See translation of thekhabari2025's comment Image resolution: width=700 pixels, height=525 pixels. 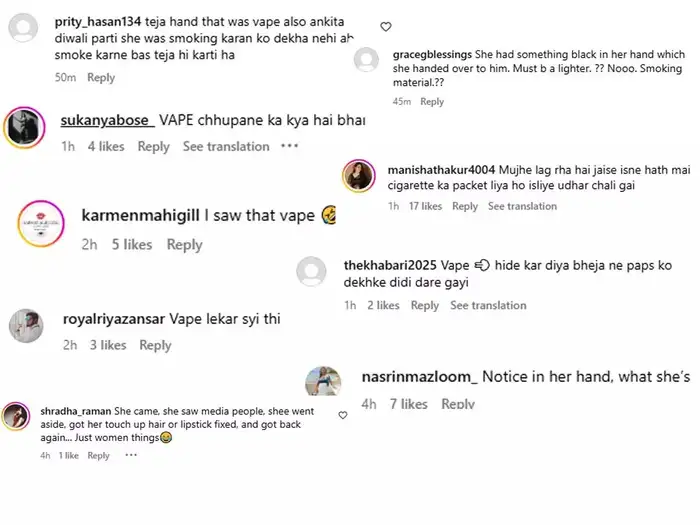click(488, 306)
